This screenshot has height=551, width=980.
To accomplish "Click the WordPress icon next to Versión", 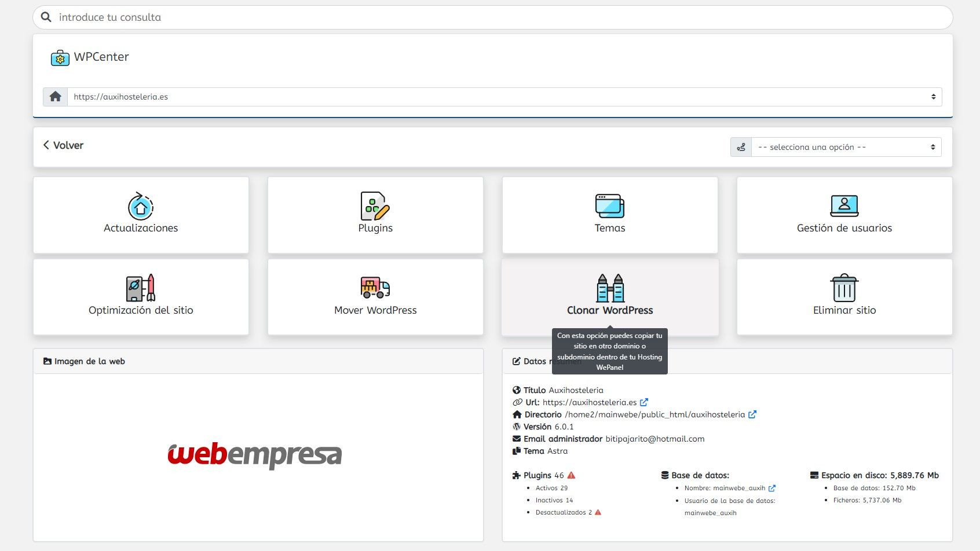I will point(517,427).
